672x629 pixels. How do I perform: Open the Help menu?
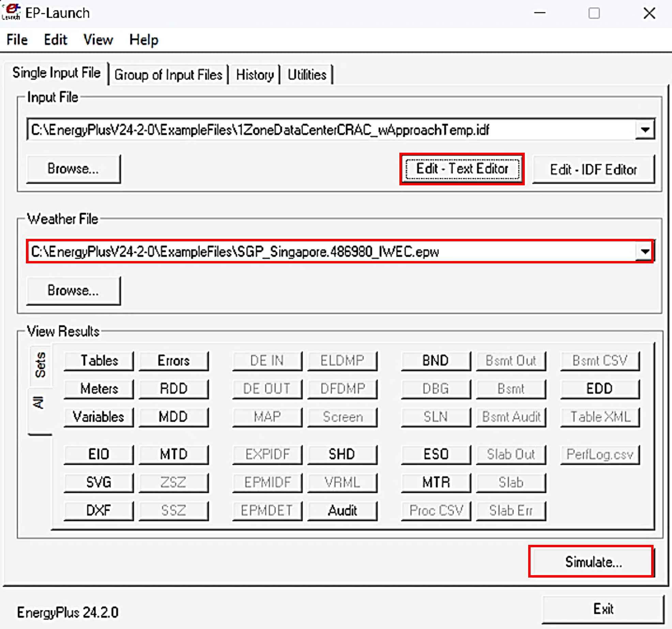[143, 40]
